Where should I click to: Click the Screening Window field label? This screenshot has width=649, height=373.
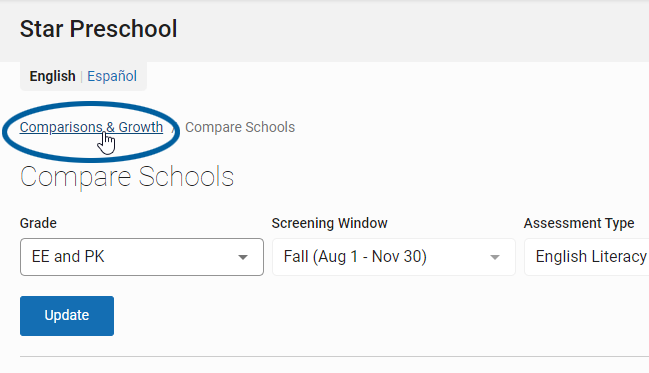coord(329,223)
